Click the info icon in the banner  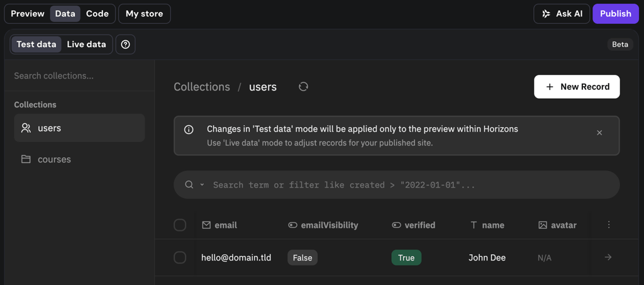click(189, 130)
